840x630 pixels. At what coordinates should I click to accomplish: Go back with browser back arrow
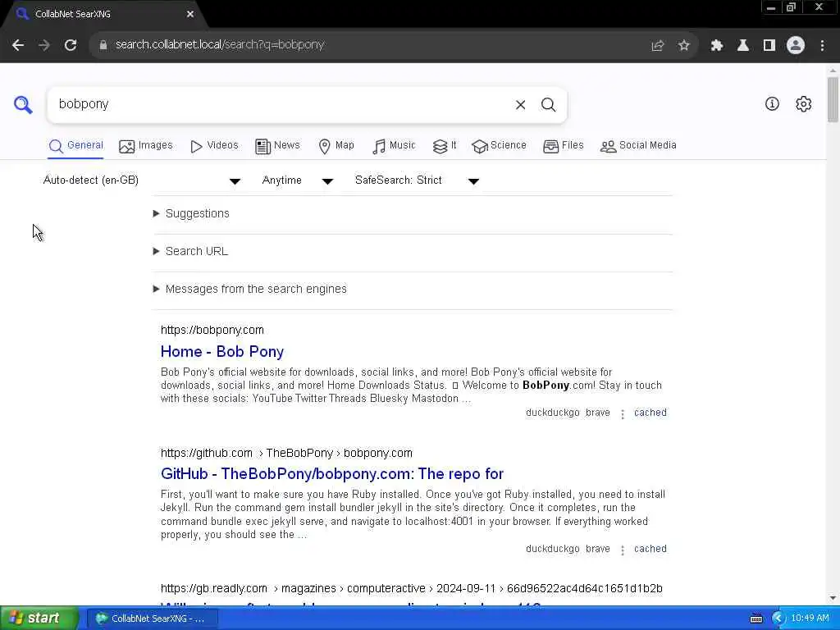click(18, 45)
